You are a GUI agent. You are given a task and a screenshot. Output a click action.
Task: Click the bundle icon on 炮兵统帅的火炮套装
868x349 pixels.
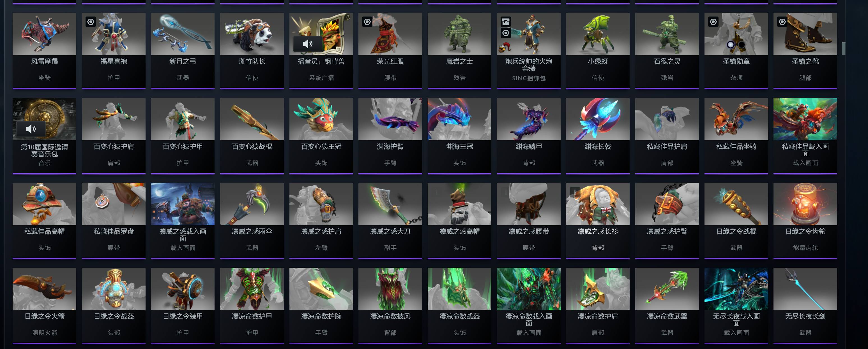[x=505, y=22]
